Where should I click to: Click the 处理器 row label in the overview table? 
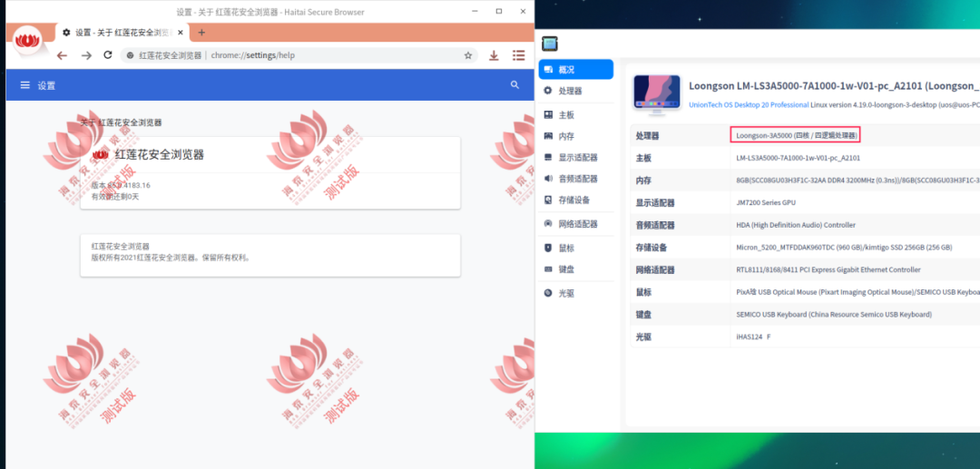648,135
